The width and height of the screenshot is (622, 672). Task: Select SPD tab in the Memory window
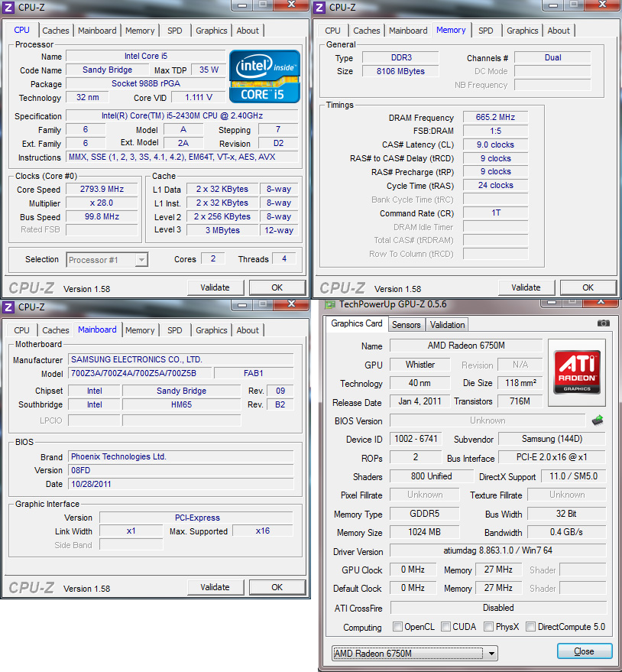click(x=486, y=31)
